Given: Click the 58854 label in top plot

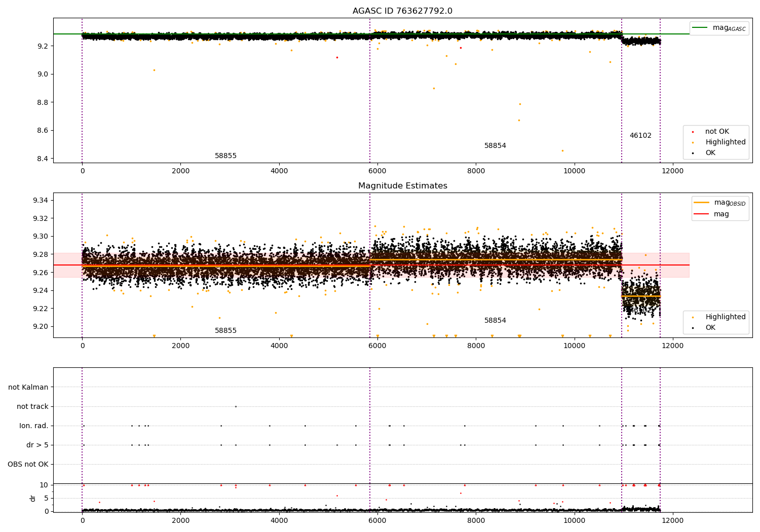Looking at the screenshot, I should click(x=495, y=146).
